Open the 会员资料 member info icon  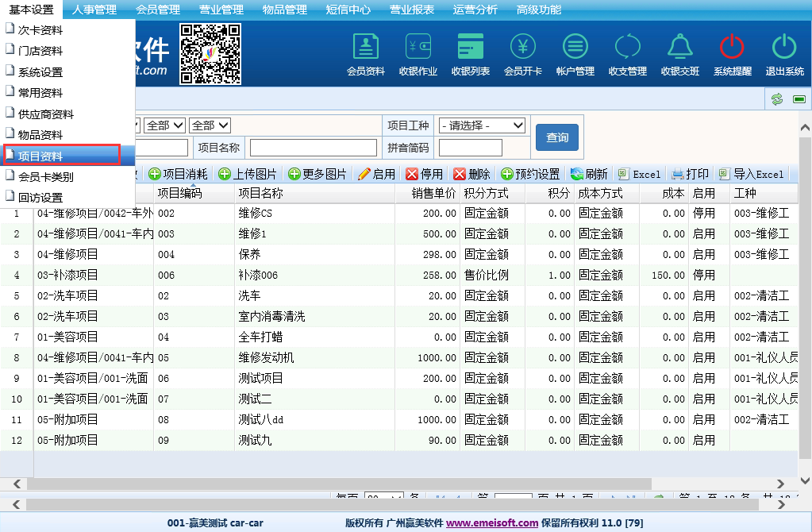pos(365,53)
